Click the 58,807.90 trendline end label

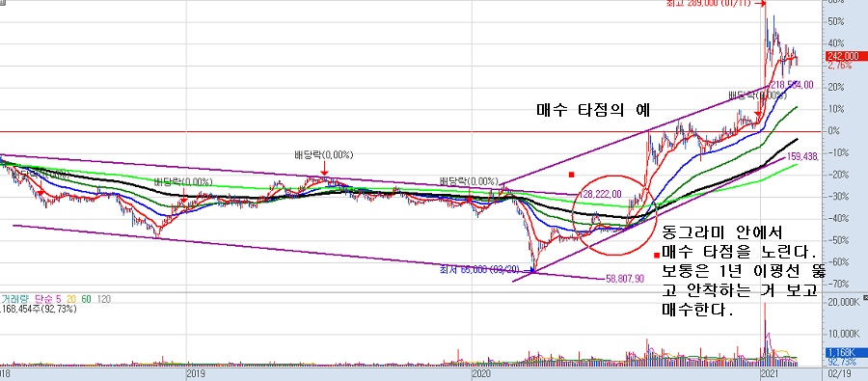tap(625, 279)
